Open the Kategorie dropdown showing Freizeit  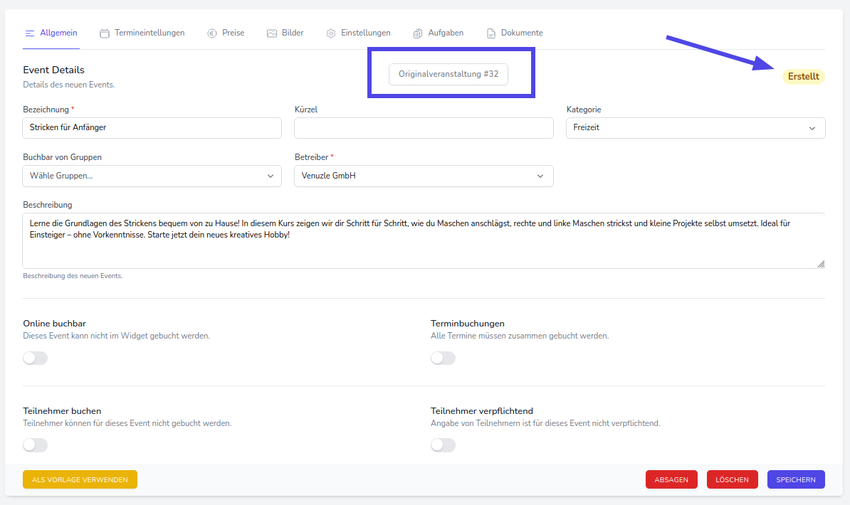[x=695, y=128]
